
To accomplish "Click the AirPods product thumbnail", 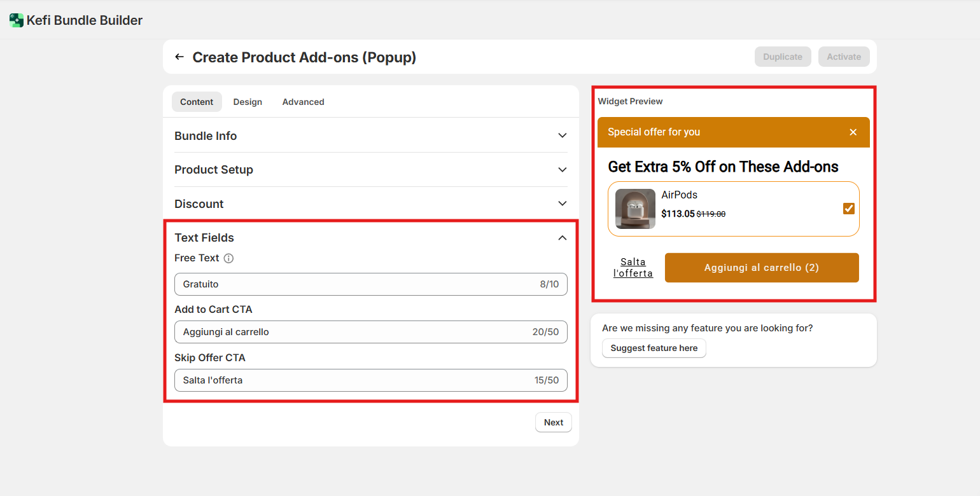I will 635,209.
